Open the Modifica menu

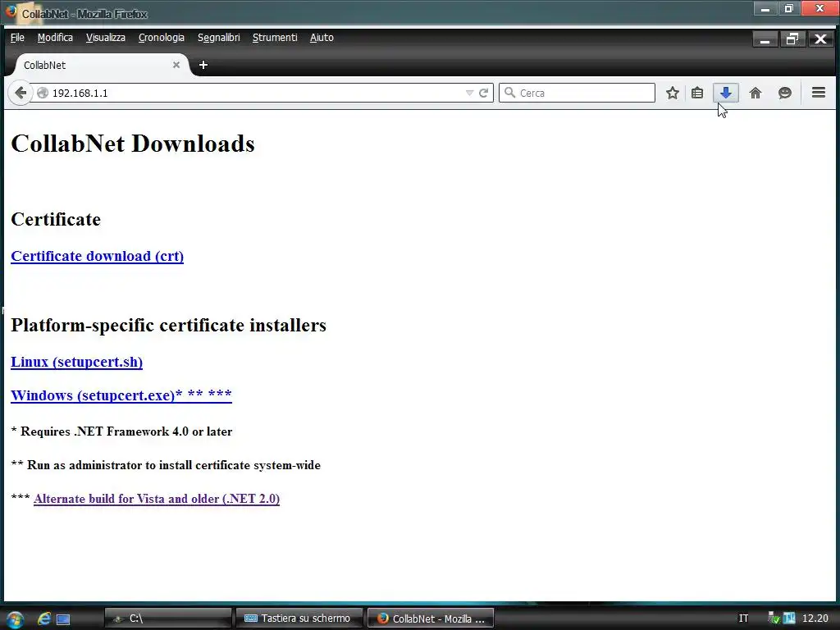55,38
